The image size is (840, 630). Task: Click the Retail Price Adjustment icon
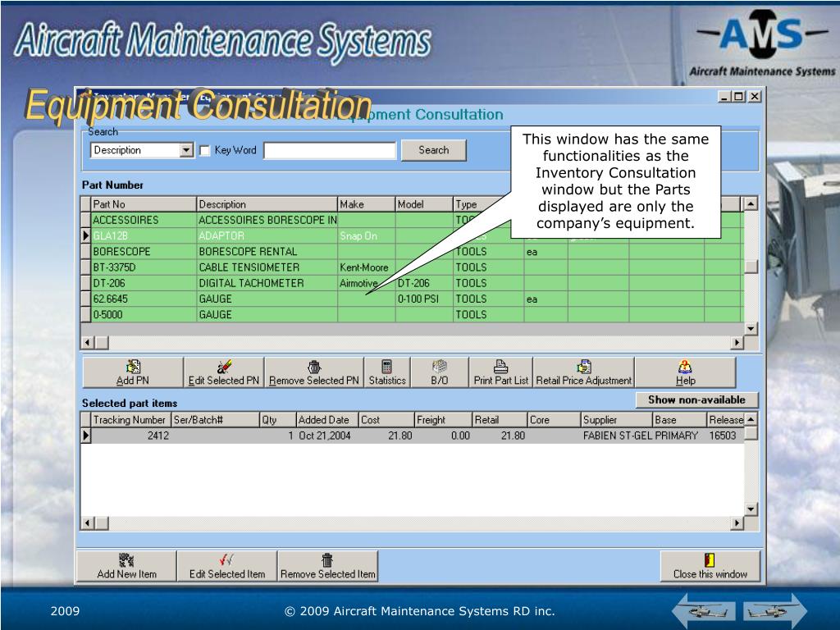[x=583, y=367]
